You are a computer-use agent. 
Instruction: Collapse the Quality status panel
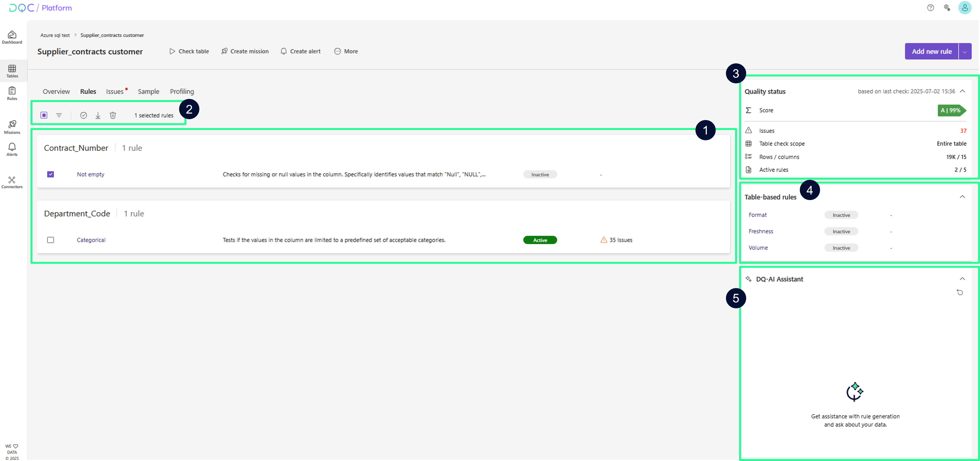962,91
